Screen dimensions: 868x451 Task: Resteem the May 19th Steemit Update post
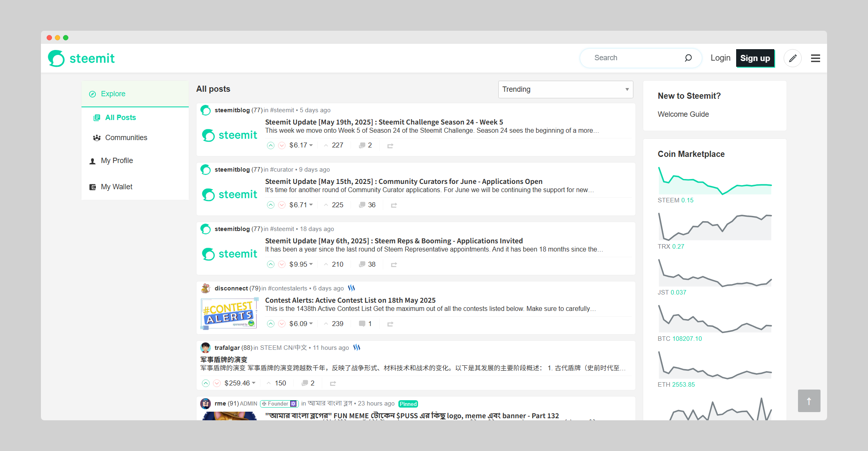[x=390, y=146]
